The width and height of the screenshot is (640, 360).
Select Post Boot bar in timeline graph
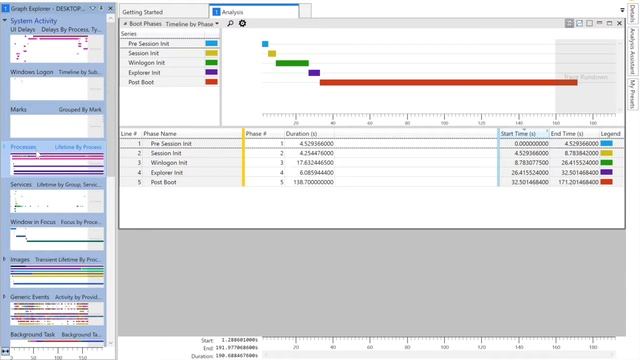(x=449, y=82)
